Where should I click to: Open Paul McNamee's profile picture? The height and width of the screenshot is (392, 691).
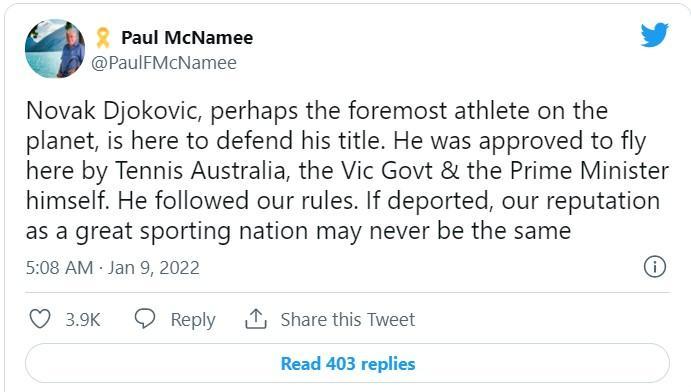[x=55, y=49]
